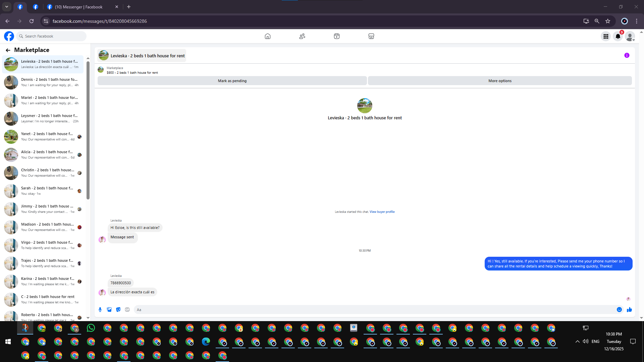This screenshot has width=644, height=362.
Task: Click the install app icon in address bar
Action: tap(586, 21)
